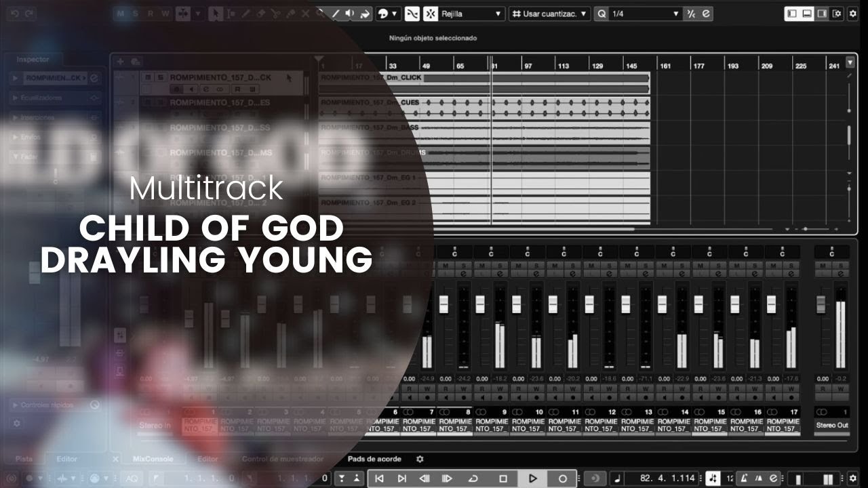The width and height of the screenshot is (868, 488).
Task: Enable write automation on channel 15
Action: click(x=719, y=389)
